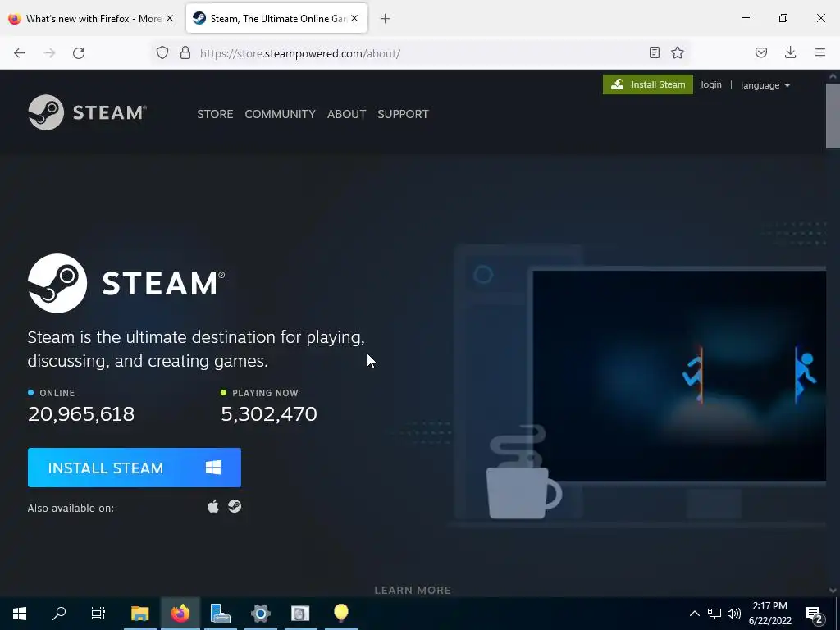Click the Firefox forward arrow
The image size is (840, 630).
(49, 53)
